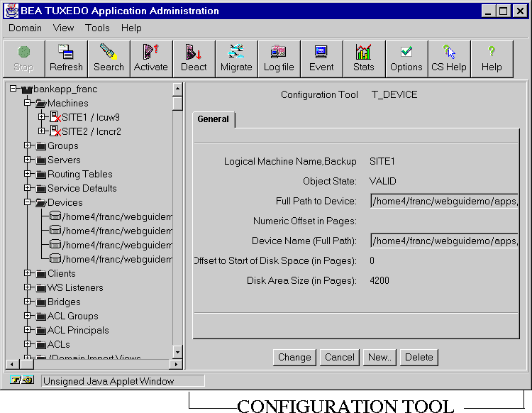Image resolution: width=532 pixels, height=413 pixels.
Task: Click the 4200 Disk Area Size value
Action: [379, 280]
